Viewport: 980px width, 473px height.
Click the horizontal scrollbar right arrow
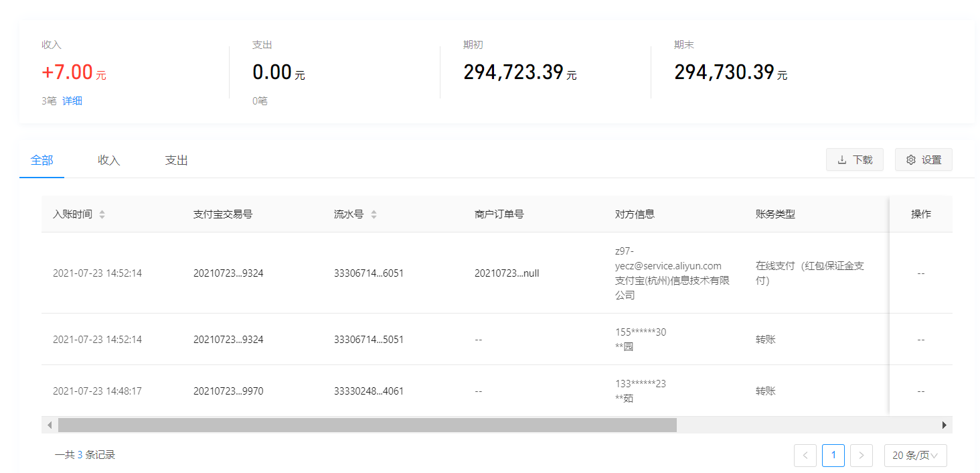click(945, 425)
